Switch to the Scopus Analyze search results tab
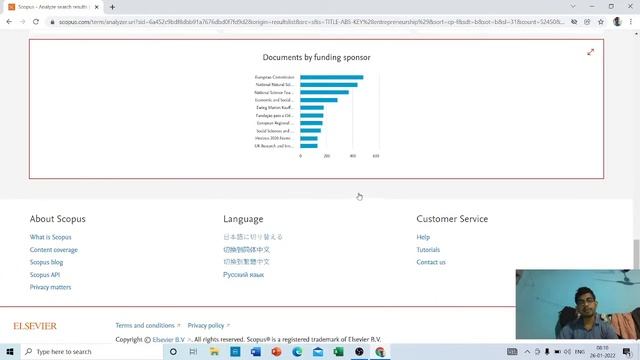Screen dimensions: 640x360 53,7
